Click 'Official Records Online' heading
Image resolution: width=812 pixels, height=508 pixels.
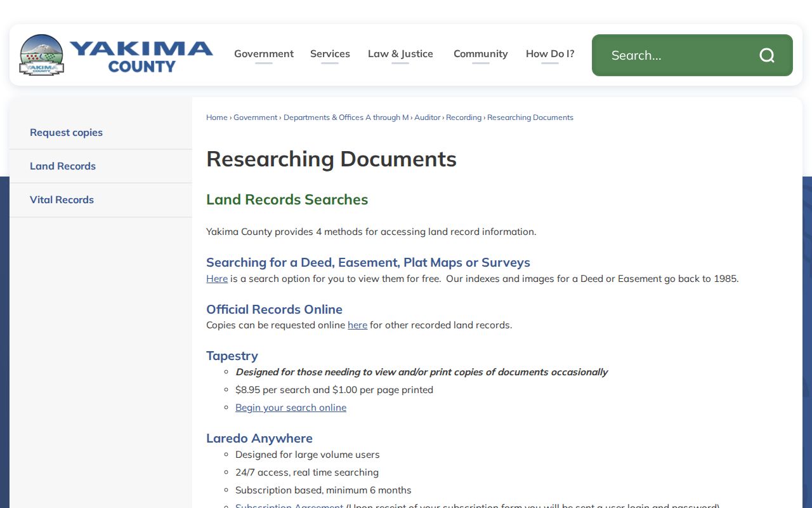274,309
